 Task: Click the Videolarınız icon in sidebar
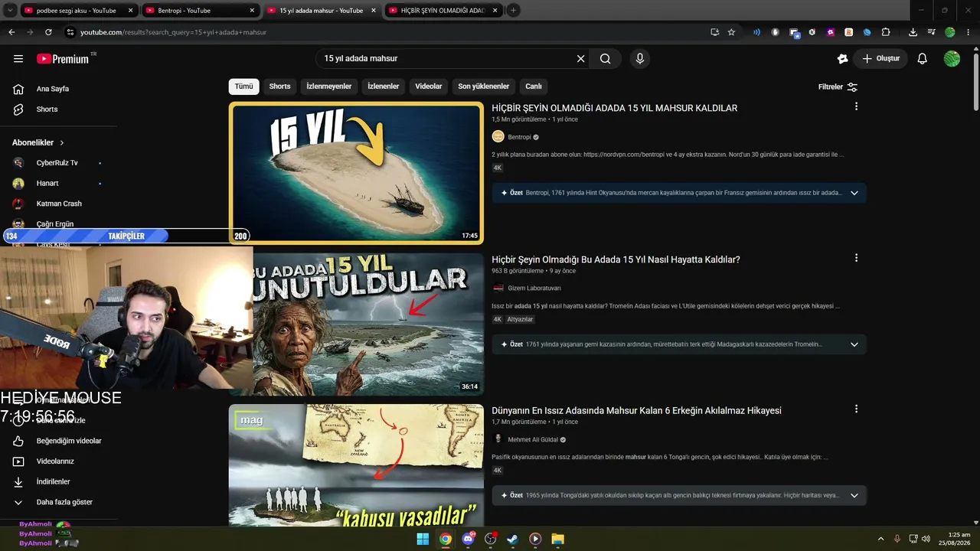[18, 461]
